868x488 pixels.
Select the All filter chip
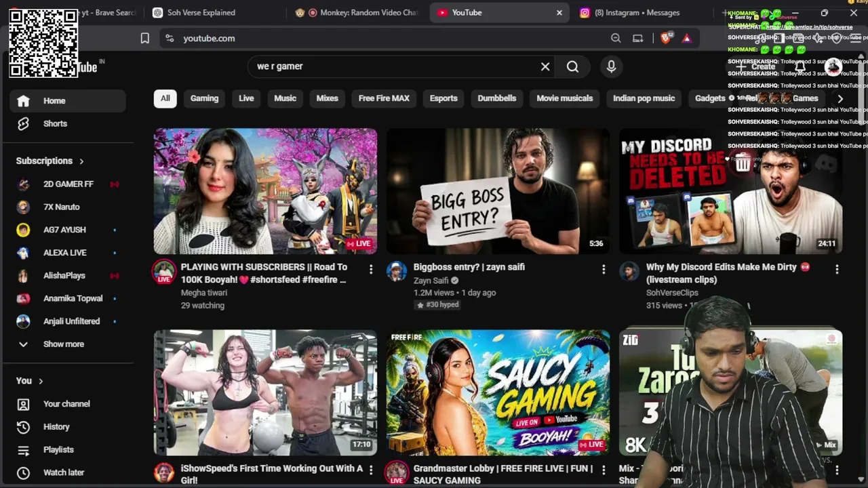(165, 99)
